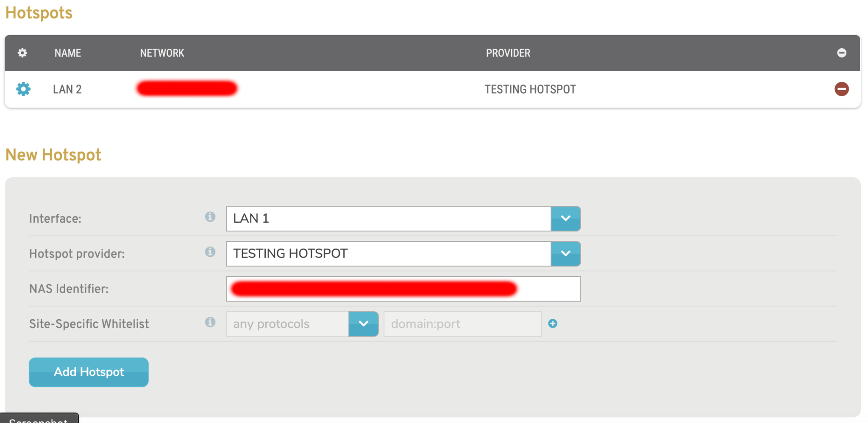Screen dimensions: 868x423
Task: Select the Hotspots section heading
Action: 39,13
